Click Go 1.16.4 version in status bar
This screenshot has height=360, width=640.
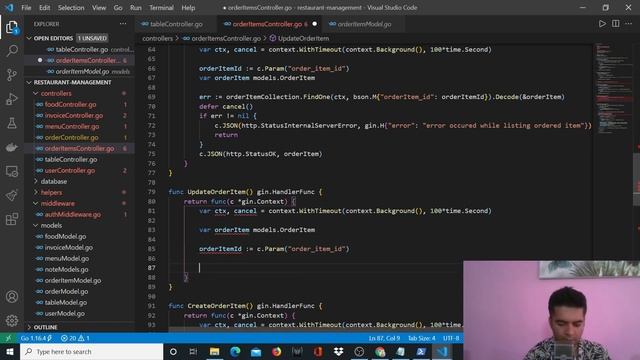tap(36, 338)
